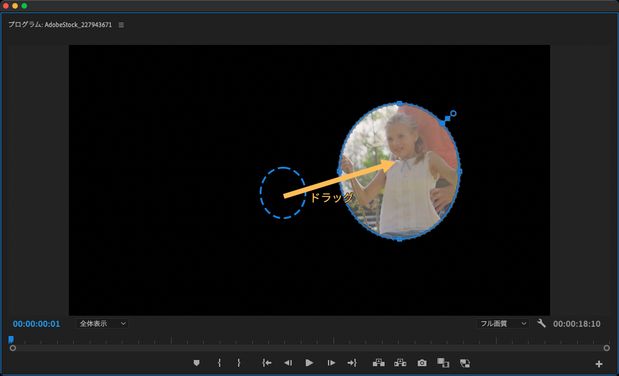
Task: Click the current timecode 00:00:00:01
Action: click(36, 324)
